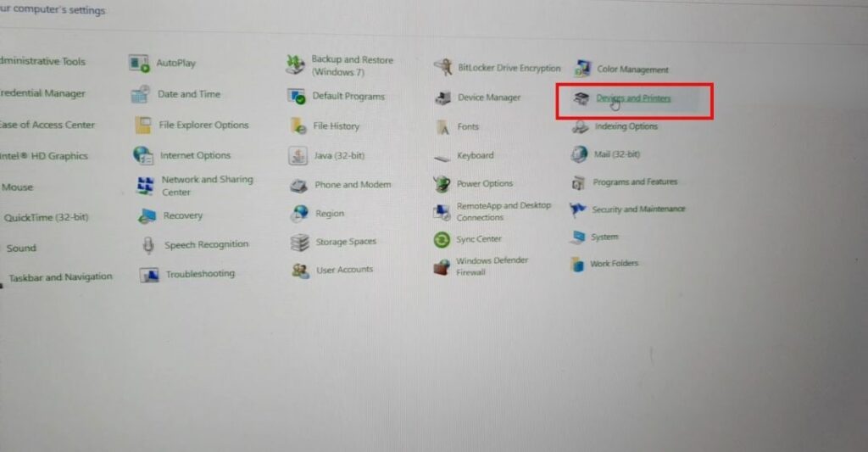Click the Security and Maintenance flag icon
868x452 pixels.
pos(579,209)
